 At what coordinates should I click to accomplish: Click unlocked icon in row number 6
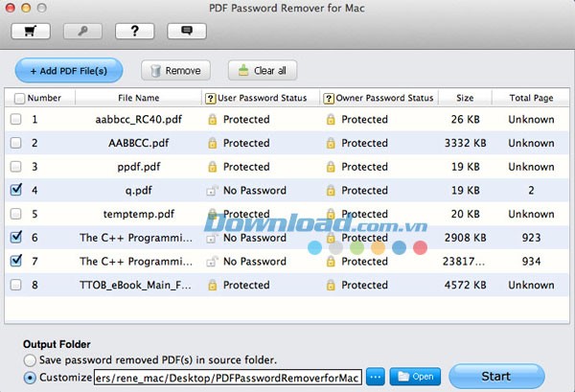pyautogui.click(x=212, y=238)
